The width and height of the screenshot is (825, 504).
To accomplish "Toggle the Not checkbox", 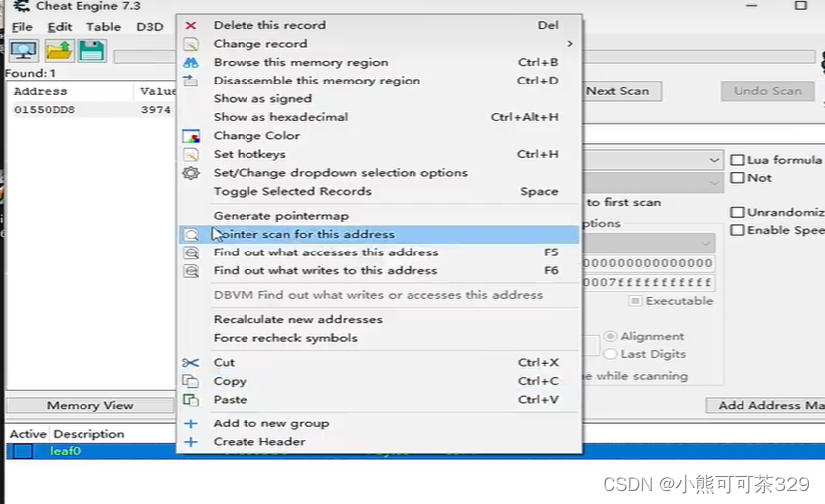I will [x=738, y=178].
